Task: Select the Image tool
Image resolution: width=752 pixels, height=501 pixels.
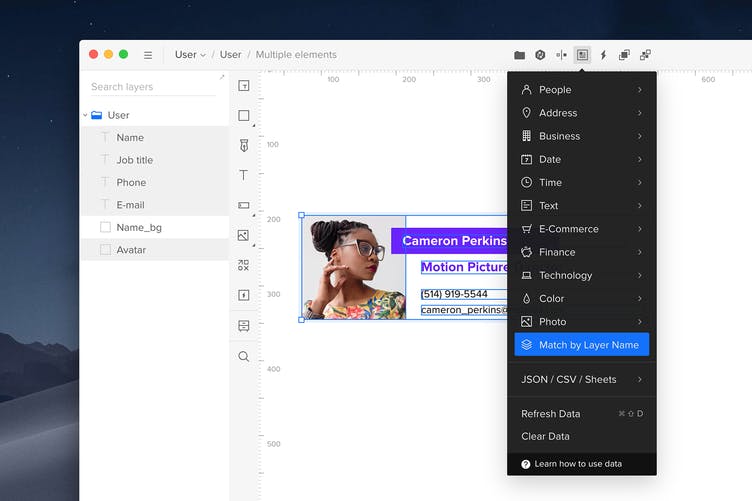Action: click(244, 235)
